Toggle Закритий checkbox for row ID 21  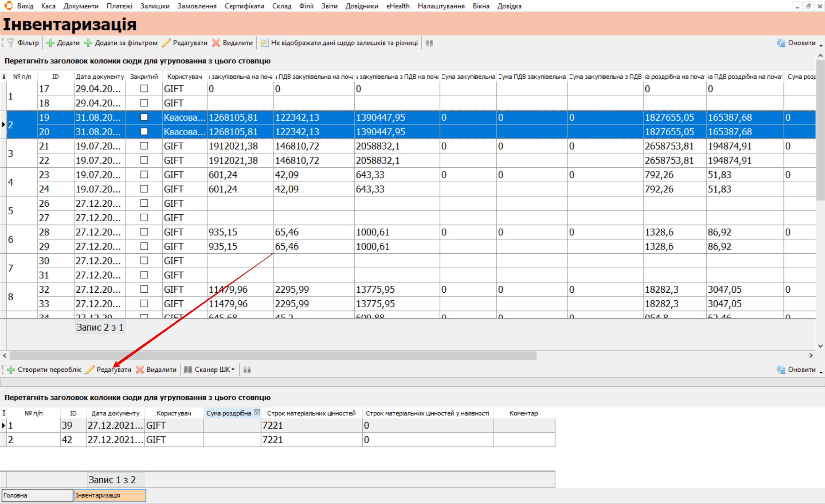click(x=144, y=146)
